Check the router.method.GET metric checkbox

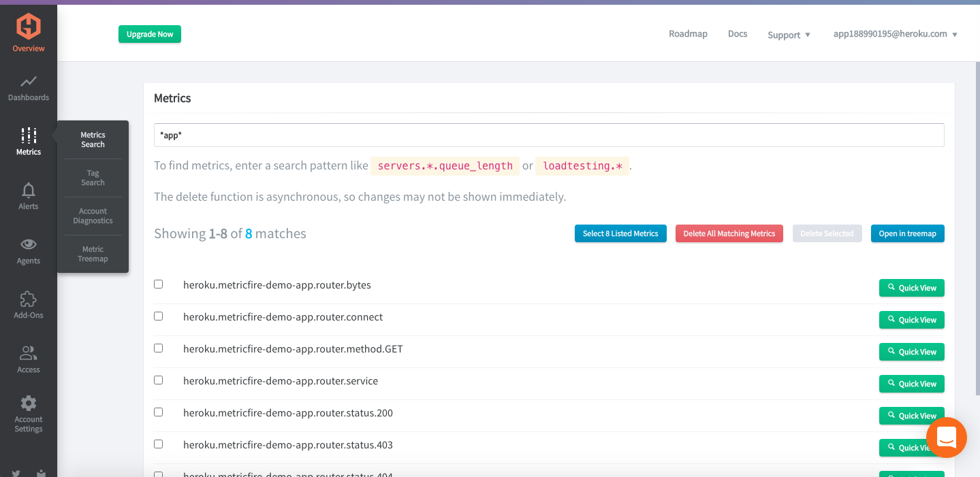[x=159, y=348]
